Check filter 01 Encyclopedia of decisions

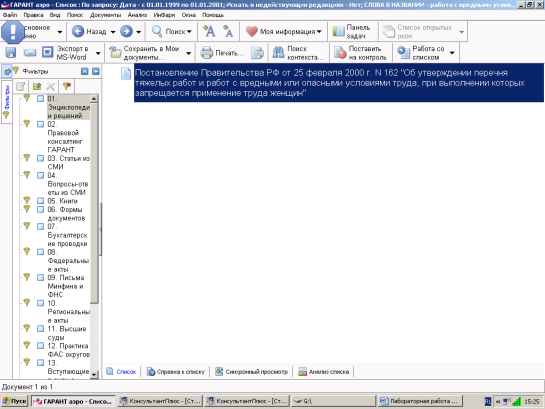[x=40, y=99]
